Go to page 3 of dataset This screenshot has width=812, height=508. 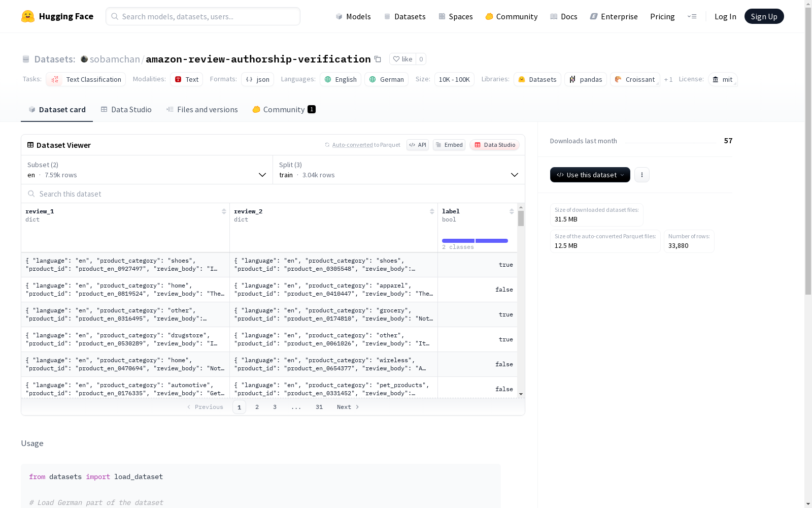pyautogui.click(x=275, y=407)
